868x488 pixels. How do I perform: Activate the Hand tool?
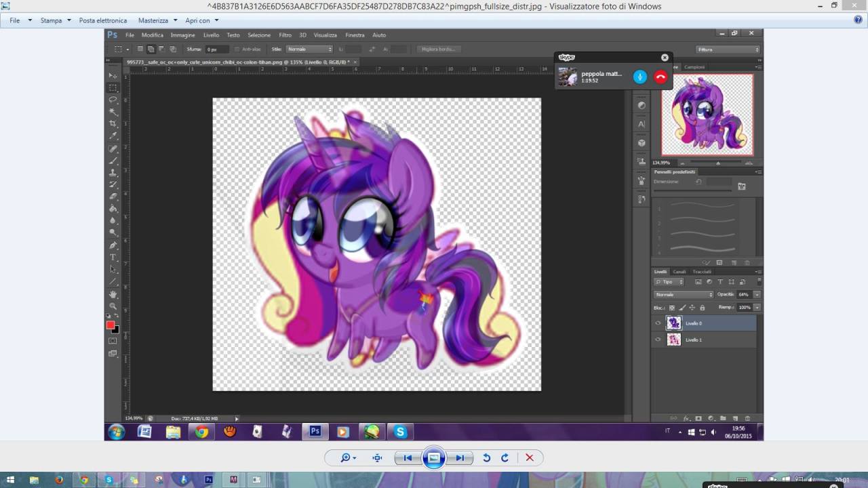point(113,294)
